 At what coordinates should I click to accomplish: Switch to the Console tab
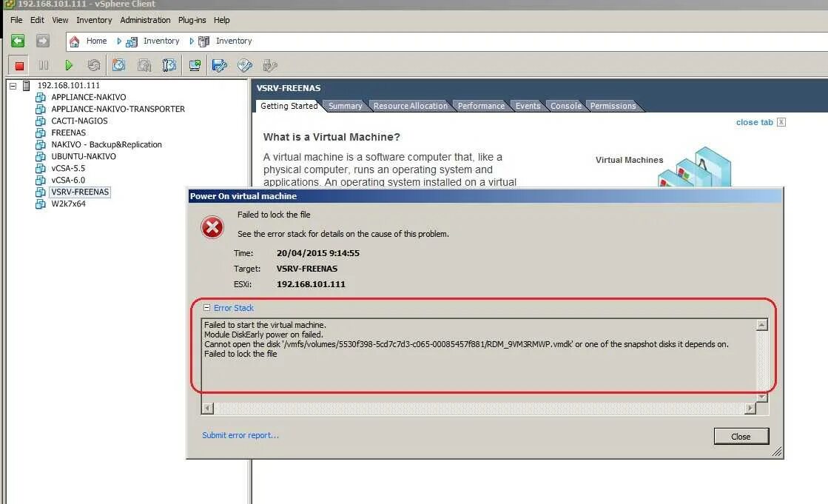click(566, 106)
